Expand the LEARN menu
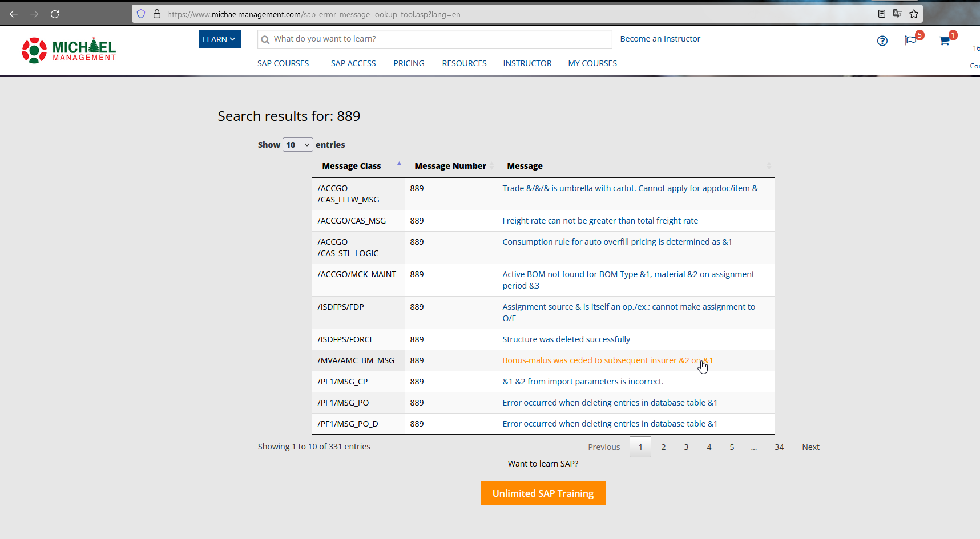The height and width of the screenshot is (539, 980). pyautogui.click(x=219, y=39)
